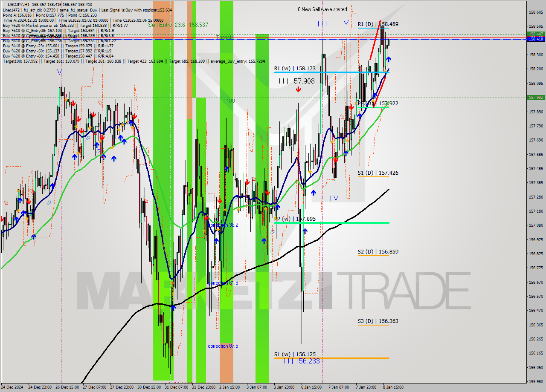The height and width of the screenshot is (392, 546).
Task: Click the 'R1 (w) | 158.173' pivot label
Action: point(295,68)
